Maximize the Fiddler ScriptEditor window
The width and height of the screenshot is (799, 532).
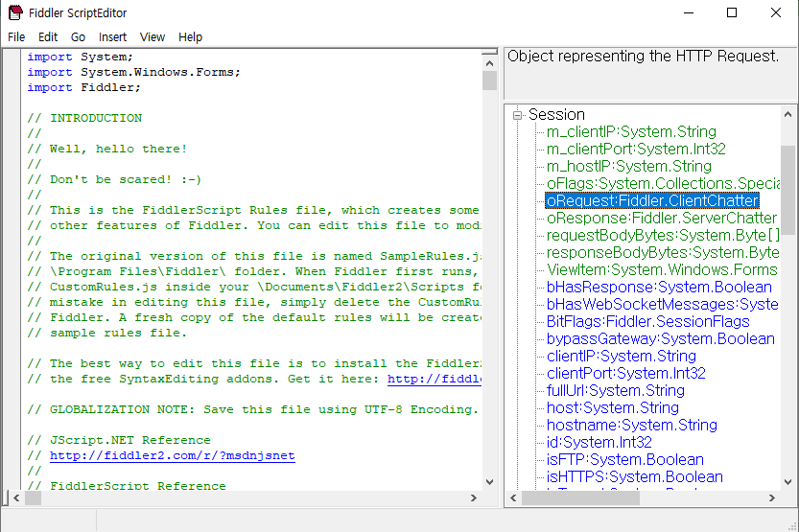pyautogui.click(x=732, y=12)
